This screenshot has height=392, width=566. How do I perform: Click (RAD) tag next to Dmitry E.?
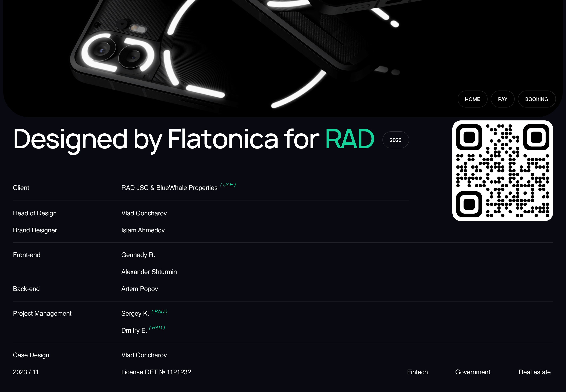point(157,328)
